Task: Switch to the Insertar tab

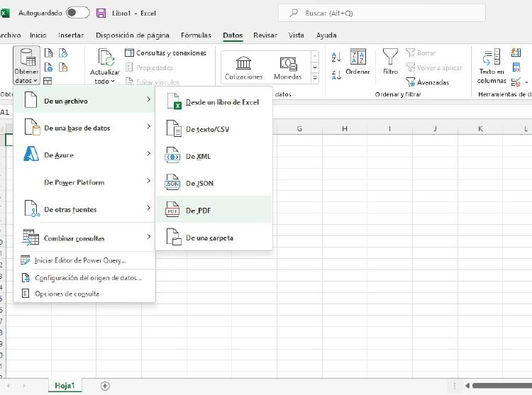Action: (x=71, y=35)
